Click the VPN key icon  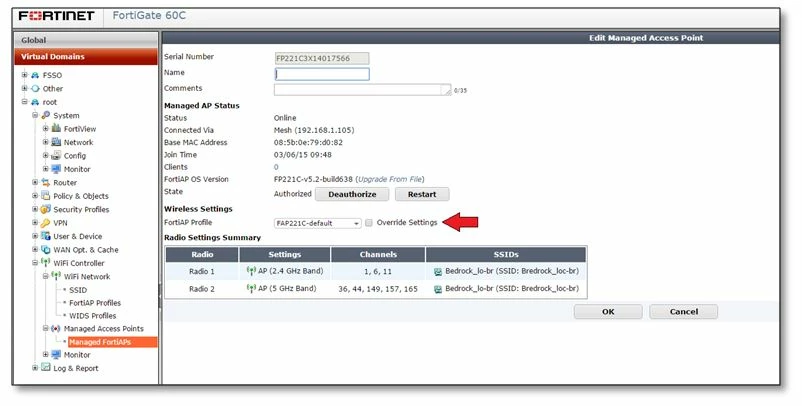tap(46, 223)
